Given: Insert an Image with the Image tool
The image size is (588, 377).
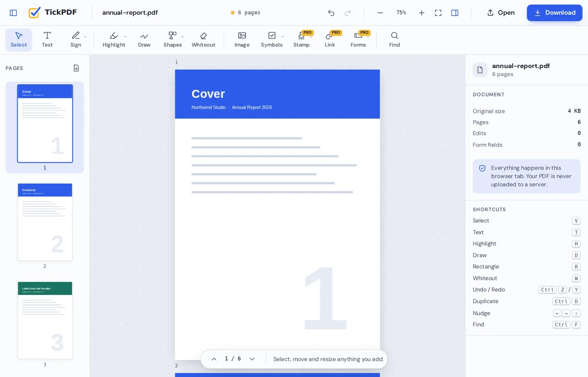Looking at the screenshot, I should 242,40.
